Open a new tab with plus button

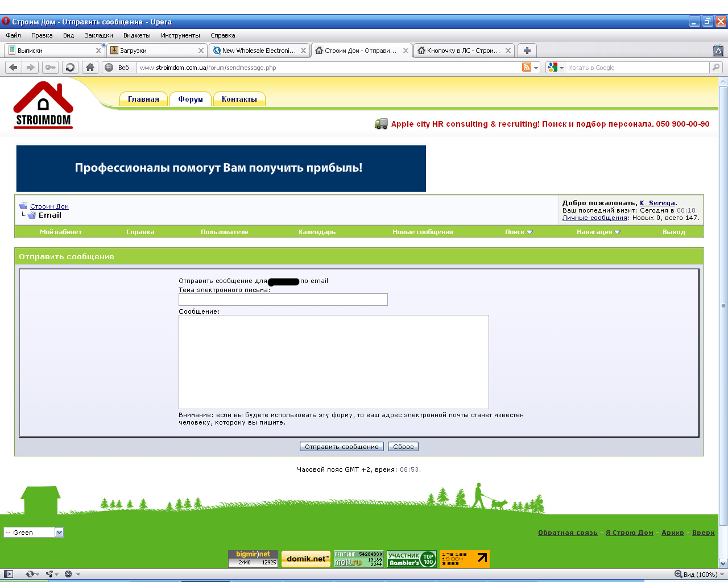527,51
